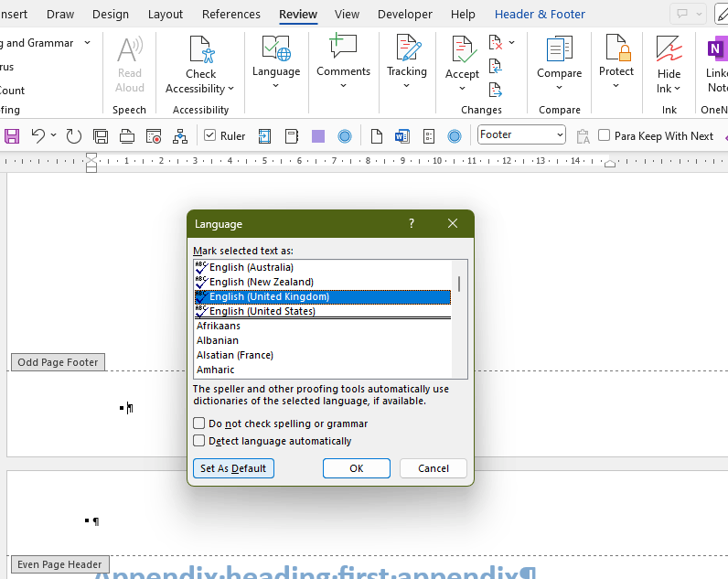Viewport: 728px width, 579px height.
Task: Select Albanian in language list
Action: tap(323, 340)
